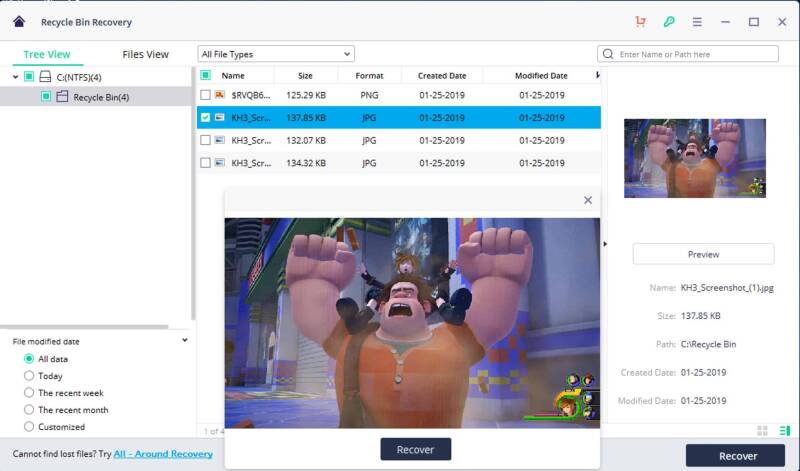Click the C:(NTFS) drive icon
Viewport: 800px width, 471px height.
pos(45,77)
